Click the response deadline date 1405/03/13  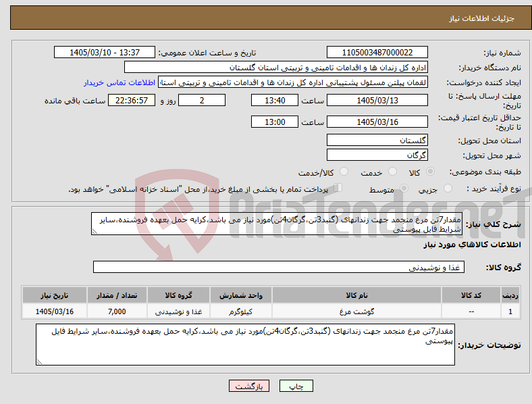click(377, 100)
